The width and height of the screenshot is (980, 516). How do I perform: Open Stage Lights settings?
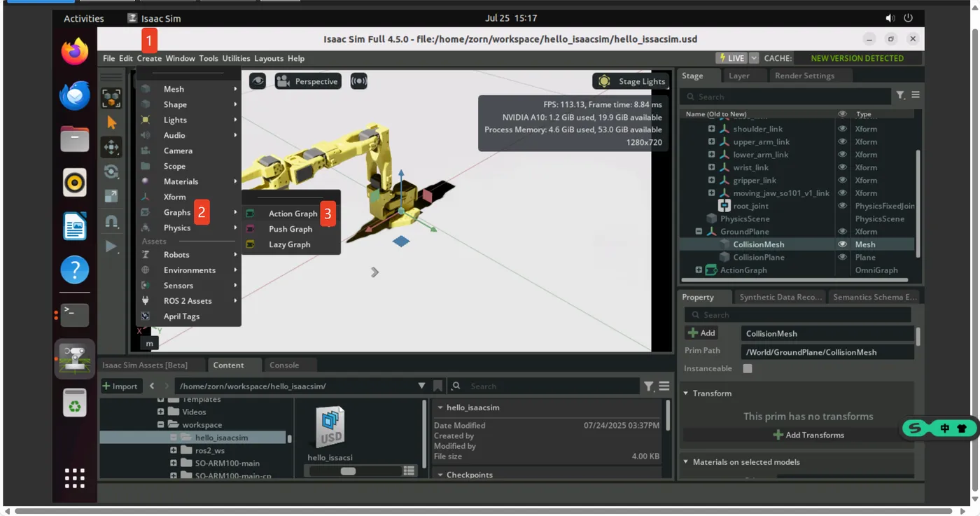pyautogui.click(x=631, y=81)
